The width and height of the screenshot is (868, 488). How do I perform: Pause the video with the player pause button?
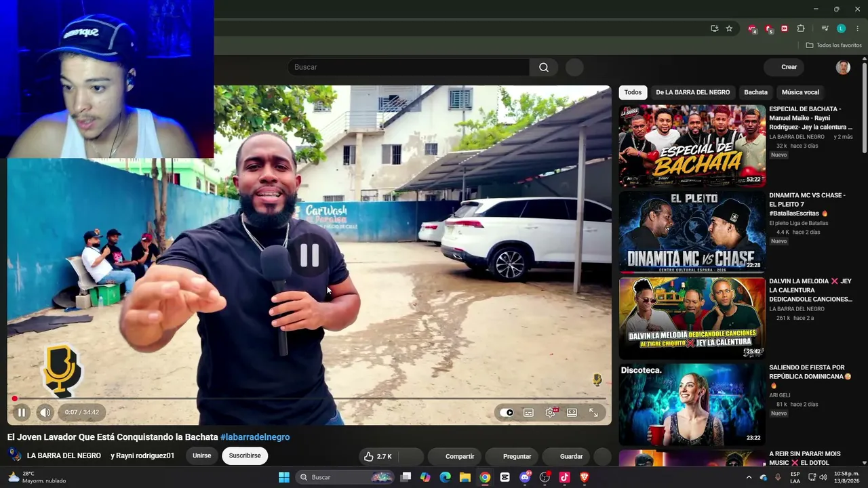[x=21, y=412]
